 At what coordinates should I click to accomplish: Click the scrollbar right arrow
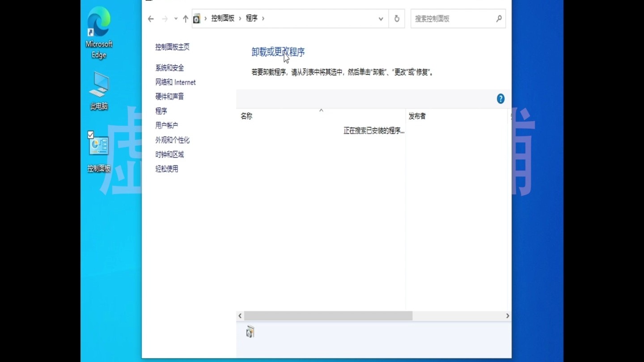508,316
